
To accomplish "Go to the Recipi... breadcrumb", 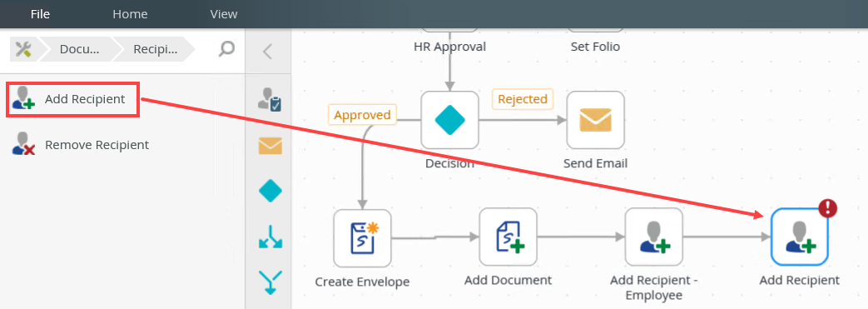I will (x=155, y=49).
